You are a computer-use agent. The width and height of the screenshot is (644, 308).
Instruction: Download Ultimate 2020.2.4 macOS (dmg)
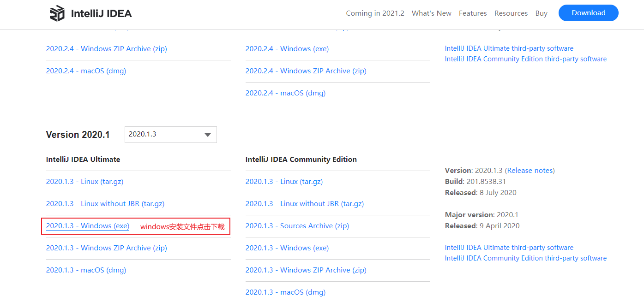pyautogui.click(x=86, y=71)
